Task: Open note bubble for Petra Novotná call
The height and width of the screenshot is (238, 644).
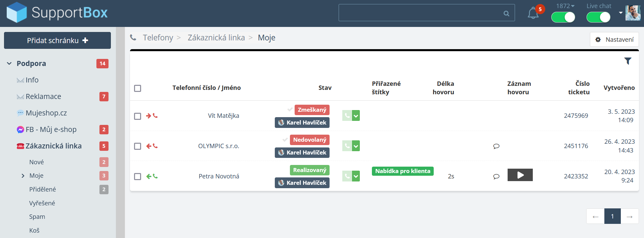Action: (496, 176)
